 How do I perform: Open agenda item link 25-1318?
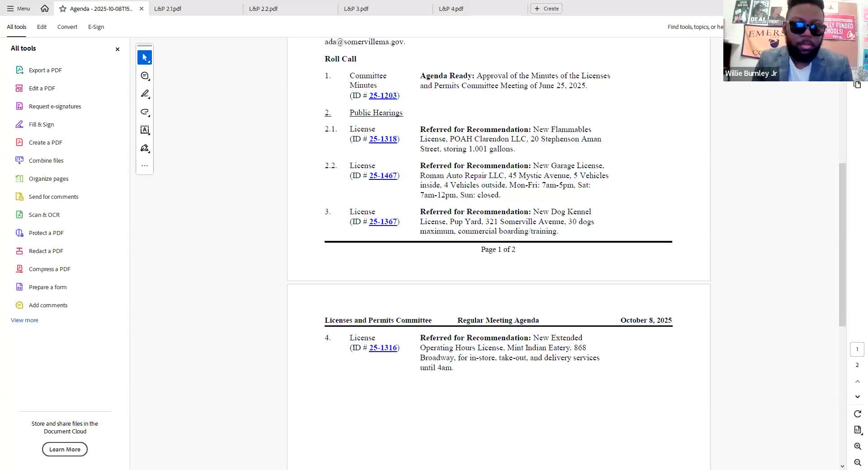pyautogui.click(x=383, y=139)
